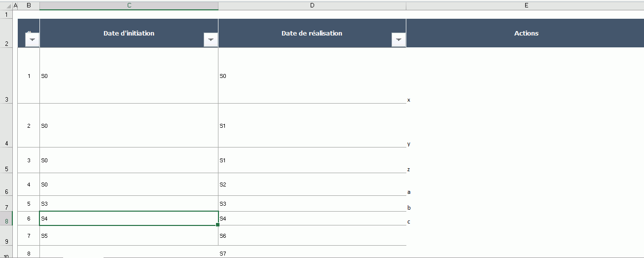Select column A by its header

tap(15, 5)
